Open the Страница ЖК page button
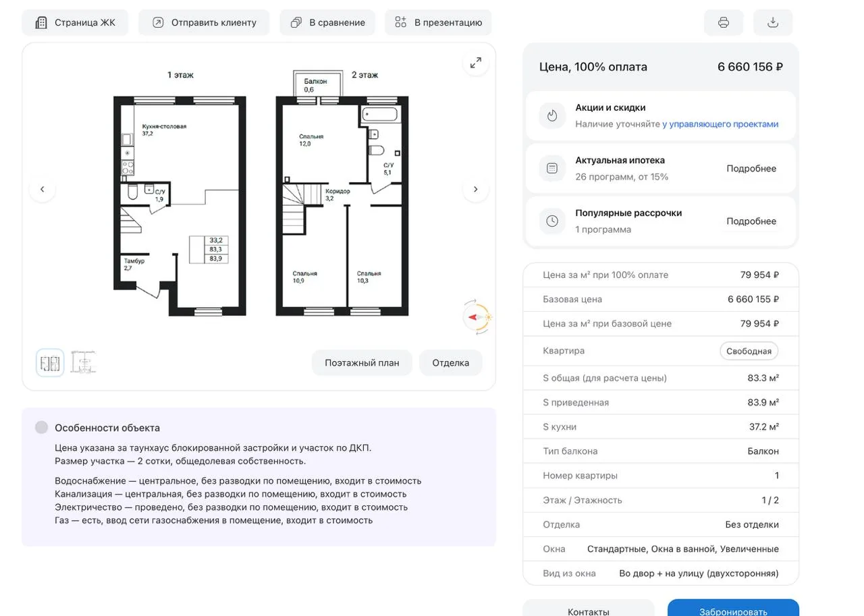864x616 pixels. [x=75, y=22]
